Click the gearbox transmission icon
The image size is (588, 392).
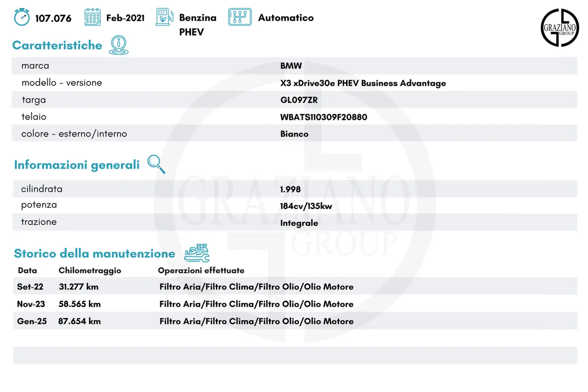[240, 17]
